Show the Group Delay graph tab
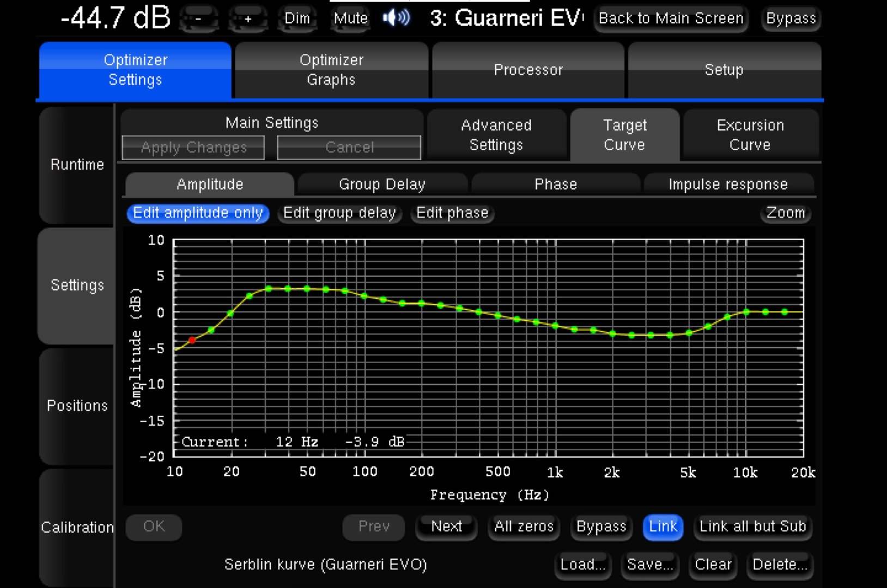Screen dimensions: 887x588 point(382,185)
